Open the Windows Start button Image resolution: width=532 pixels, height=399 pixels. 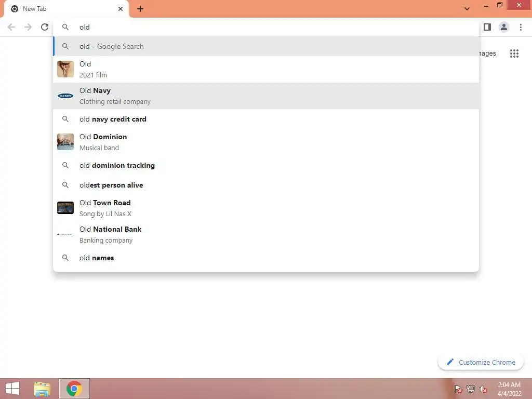click(x=12, y=389)
